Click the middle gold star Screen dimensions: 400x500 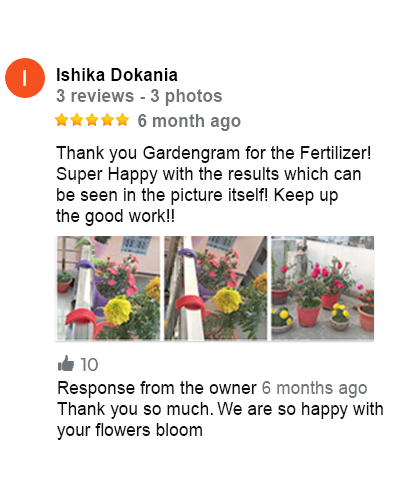pyautogui.click(x=92, y=120)
